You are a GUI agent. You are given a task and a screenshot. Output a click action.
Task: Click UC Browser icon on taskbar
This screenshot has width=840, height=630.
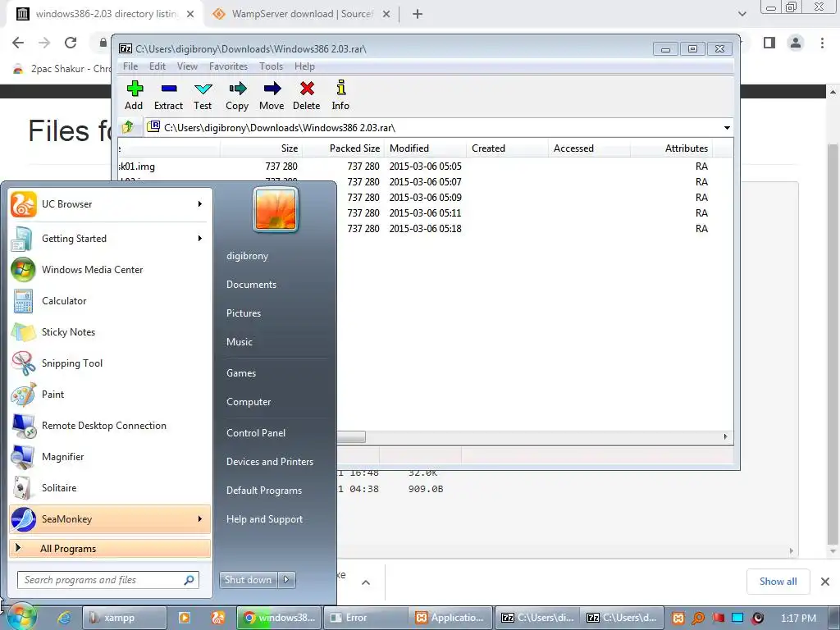pyautogui.click(x=218, y=618)
